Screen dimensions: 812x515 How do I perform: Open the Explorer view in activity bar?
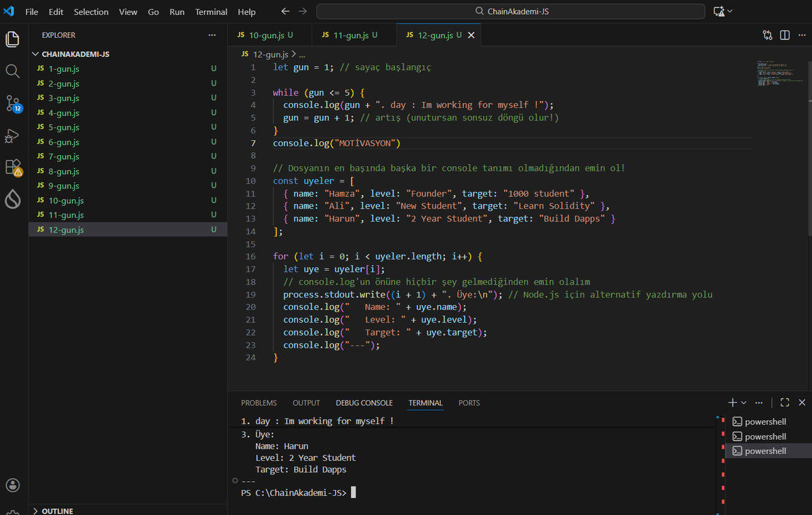pyautogui.click(x=12, y=39)
